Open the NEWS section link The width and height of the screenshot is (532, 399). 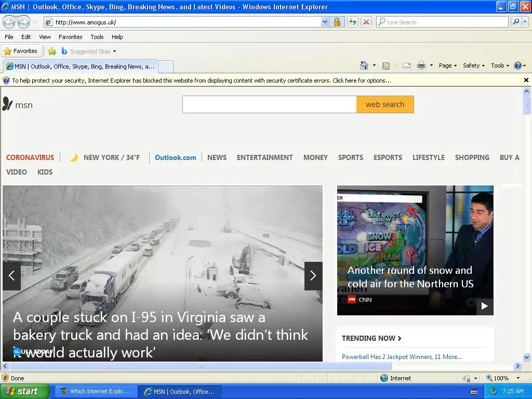tap(217, 157)
